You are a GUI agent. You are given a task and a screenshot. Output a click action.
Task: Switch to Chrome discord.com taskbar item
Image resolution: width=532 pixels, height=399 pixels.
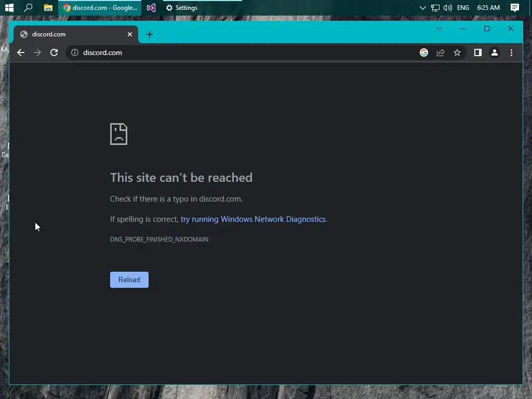point(100,7)
